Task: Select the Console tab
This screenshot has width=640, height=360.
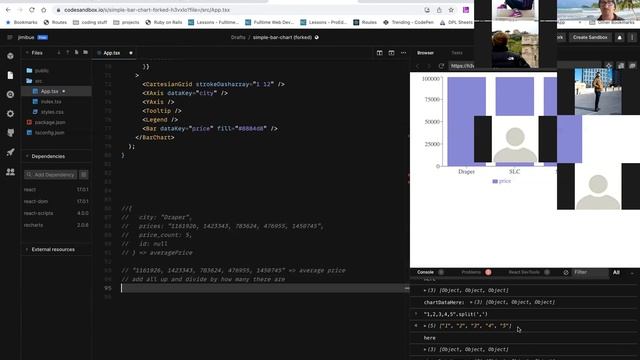Action: click(x=425, y=272)
